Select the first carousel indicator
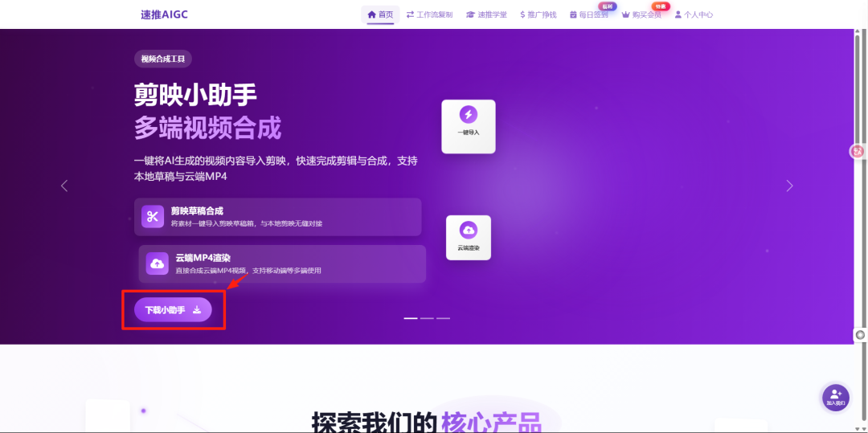This screenshot has width=868, height=433. 411,319
